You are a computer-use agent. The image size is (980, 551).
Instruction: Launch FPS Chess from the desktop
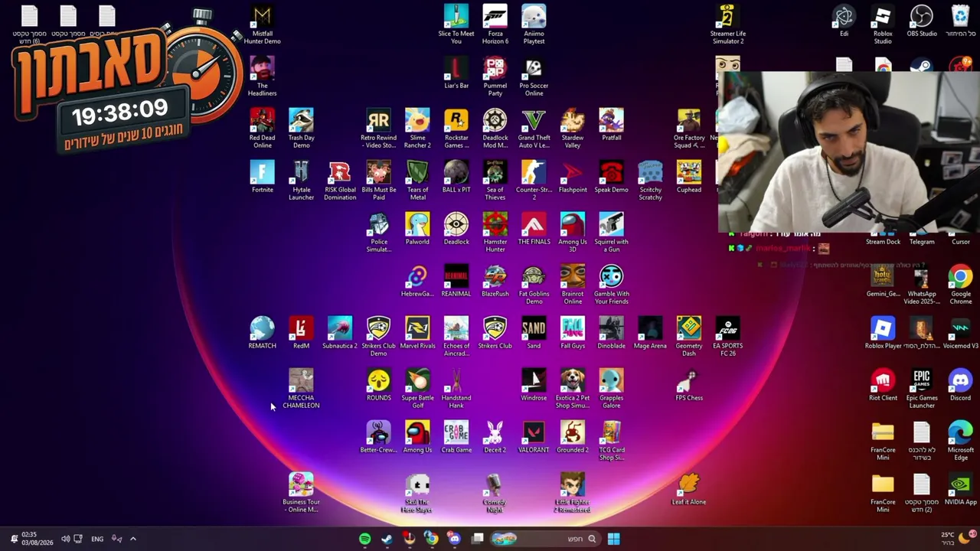coord(689,385)
